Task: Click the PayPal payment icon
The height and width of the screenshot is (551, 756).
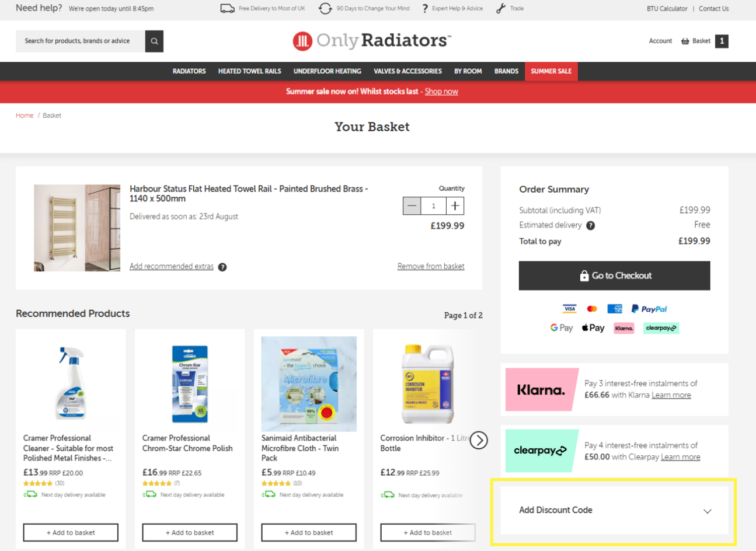Action: coord(649,309)
